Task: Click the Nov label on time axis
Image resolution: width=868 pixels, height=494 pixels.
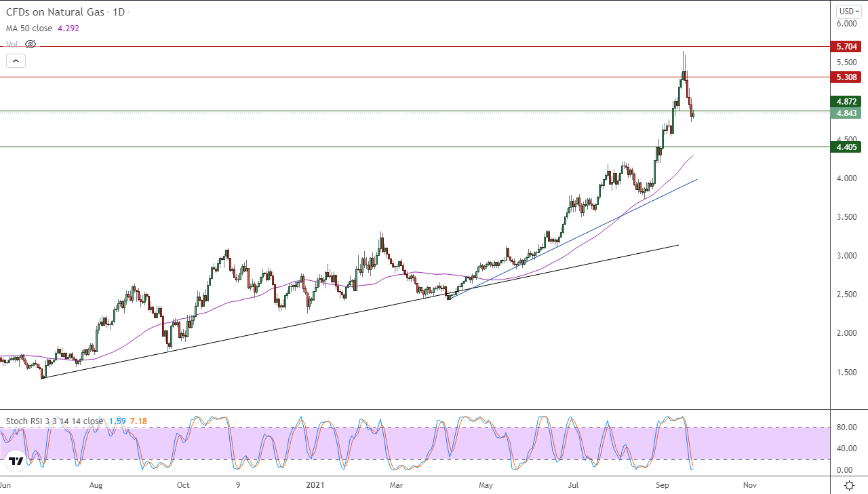Action: (749, 485)
